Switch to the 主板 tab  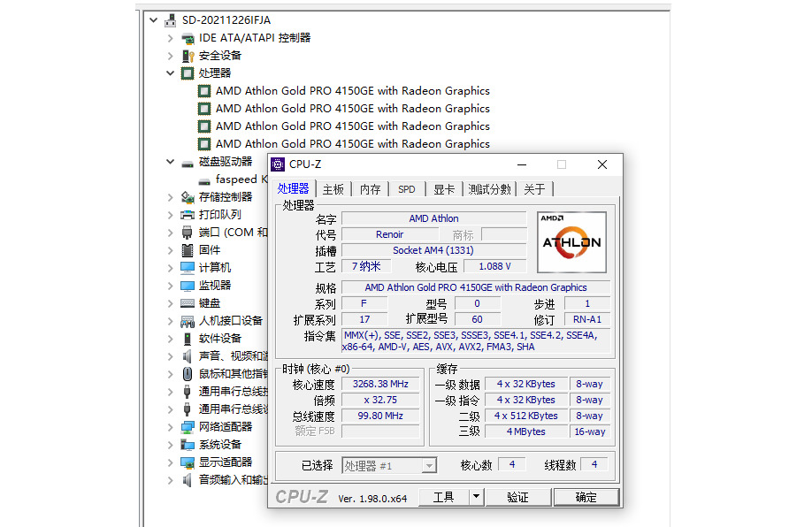coord(333,189)
